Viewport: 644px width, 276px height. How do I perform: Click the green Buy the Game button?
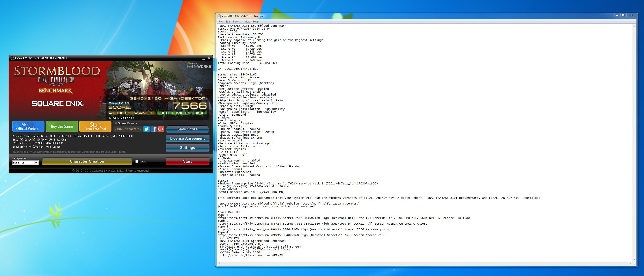[62, 127]
